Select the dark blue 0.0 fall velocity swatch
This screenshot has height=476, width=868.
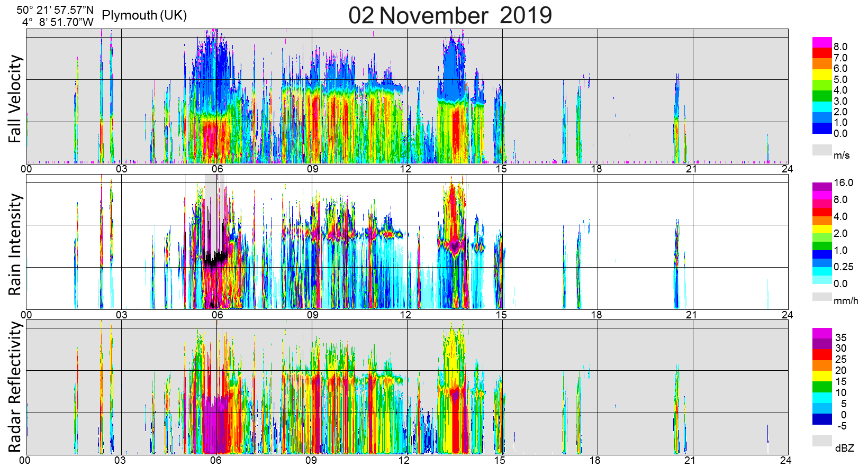pos(822,129)
